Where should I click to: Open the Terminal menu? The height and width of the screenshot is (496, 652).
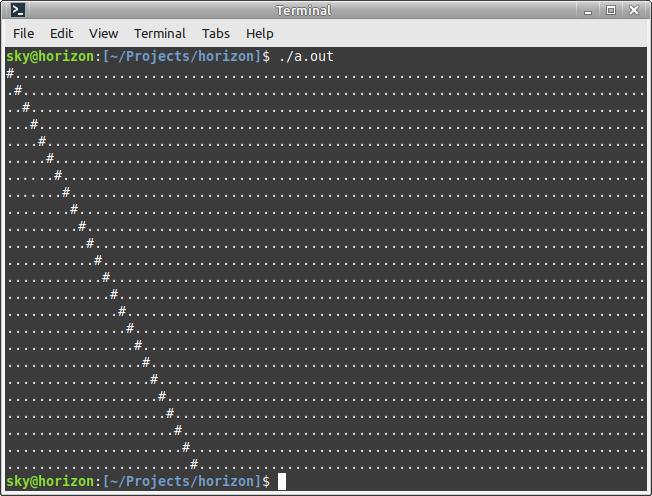[160, 33]
